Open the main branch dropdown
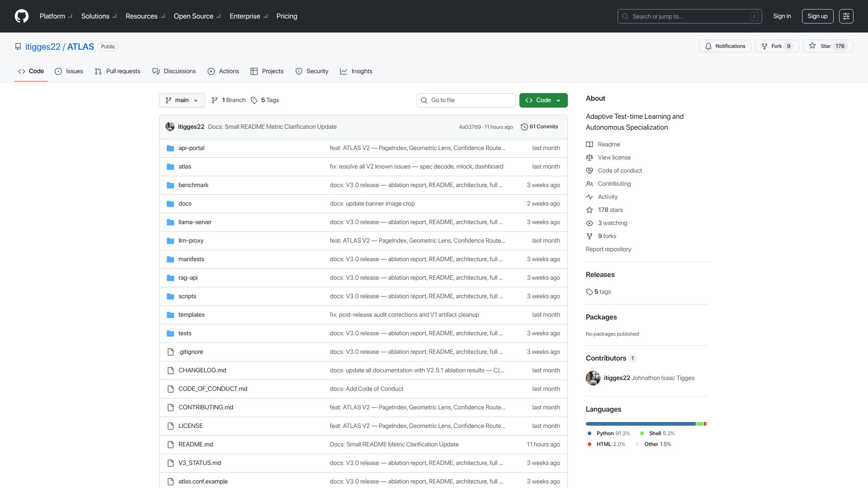The height and width of the screenshot is (488, 868). click(182, 100)
